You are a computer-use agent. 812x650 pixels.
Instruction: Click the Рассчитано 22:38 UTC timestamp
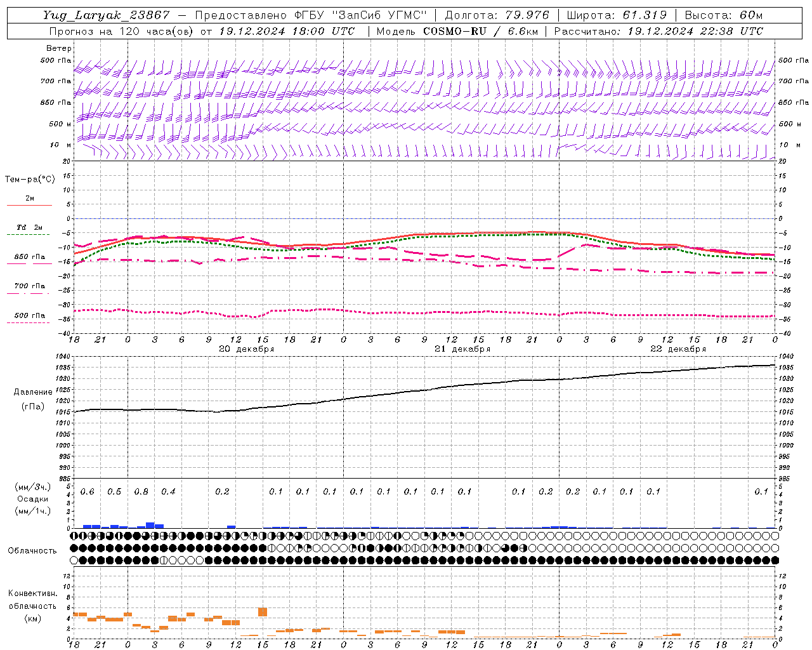658,31
